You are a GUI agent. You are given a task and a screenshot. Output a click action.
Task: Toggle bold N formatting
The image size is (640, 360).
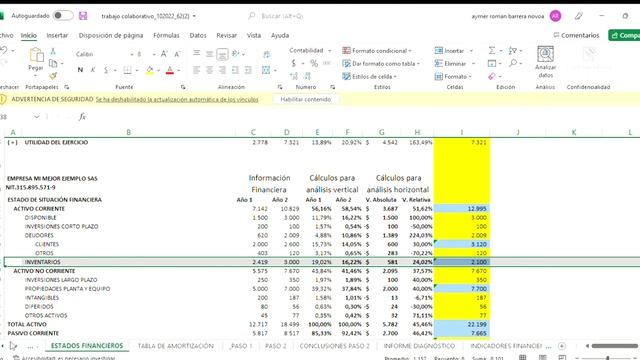coord(80,70)
